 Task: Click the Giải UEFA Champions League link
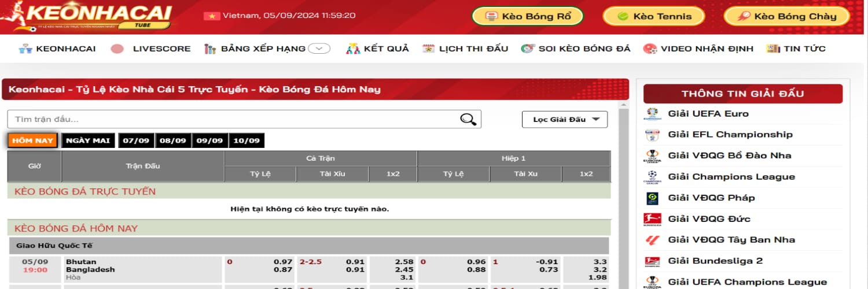[x=747, y=282]
